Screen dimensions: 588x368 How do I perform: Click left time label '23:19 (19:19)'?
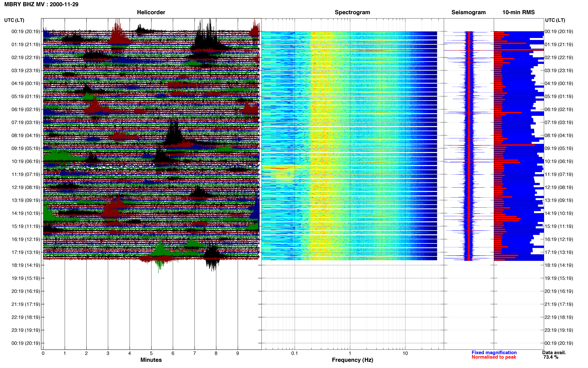[26, 330]
